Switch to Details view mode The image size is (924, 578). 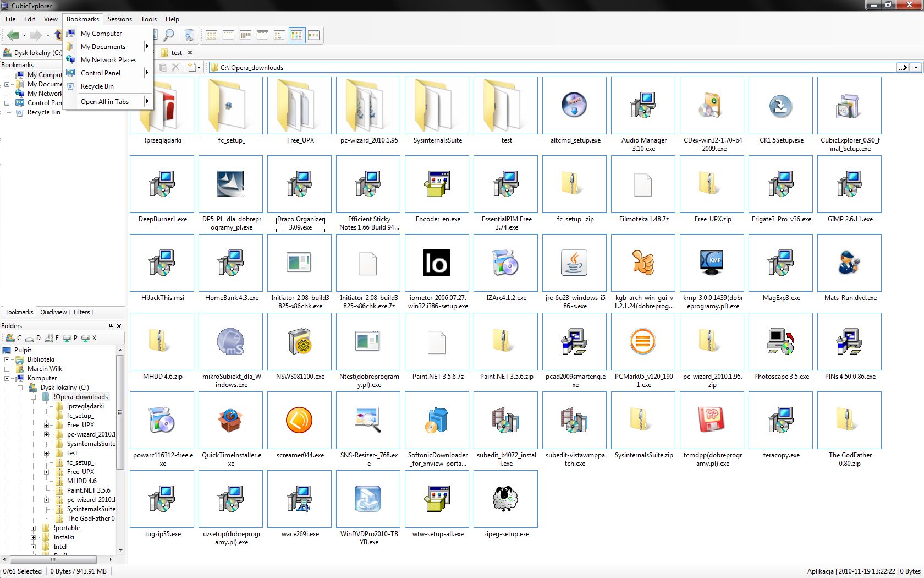click(x=262, y=35)
